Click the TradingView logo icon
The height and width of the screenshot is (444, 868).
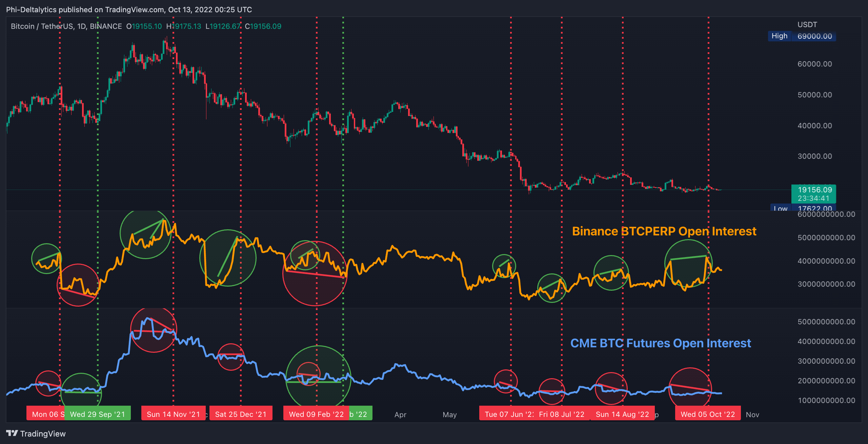tap(12, 433)
